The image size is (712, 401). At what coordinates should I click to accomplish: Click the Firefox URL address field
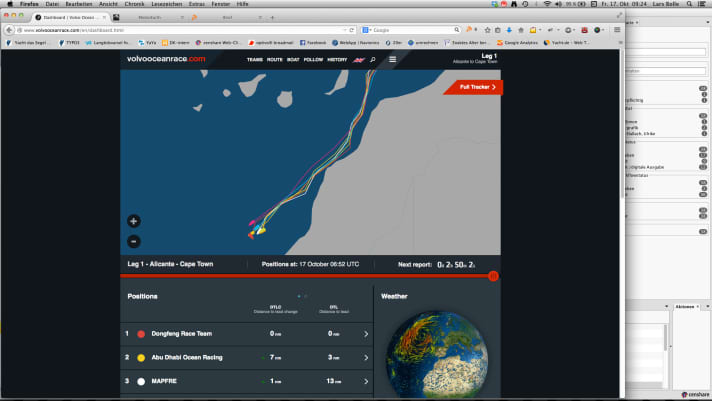pyautogui.click(x=182, y=30)
